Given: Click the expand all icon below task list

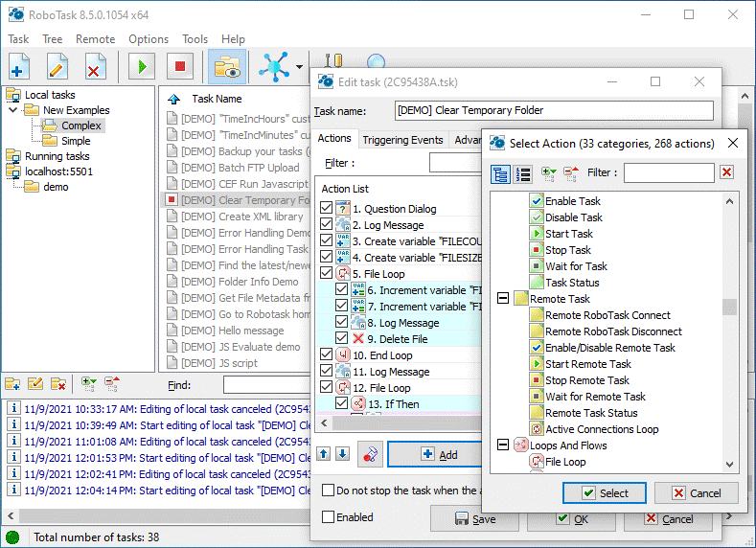Looking at the screenshot, I should point(89,384).
